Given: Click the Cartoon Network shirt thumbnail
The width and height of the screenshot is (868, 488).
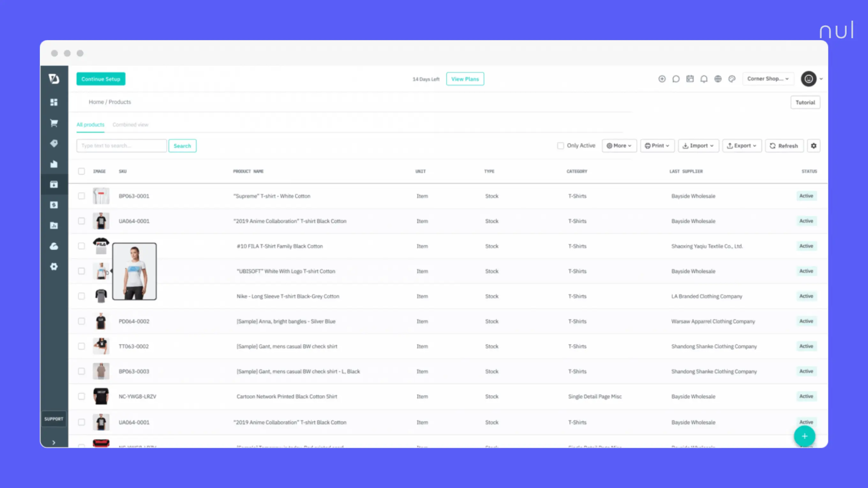Looking at the screenshot, I should click(x=101, y=396).
